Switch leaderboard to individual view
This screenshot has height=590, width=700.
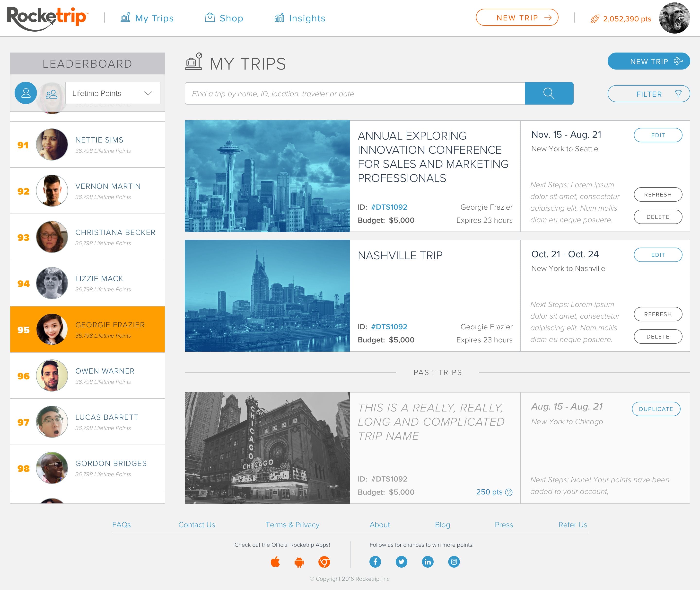tap(26, 93)
